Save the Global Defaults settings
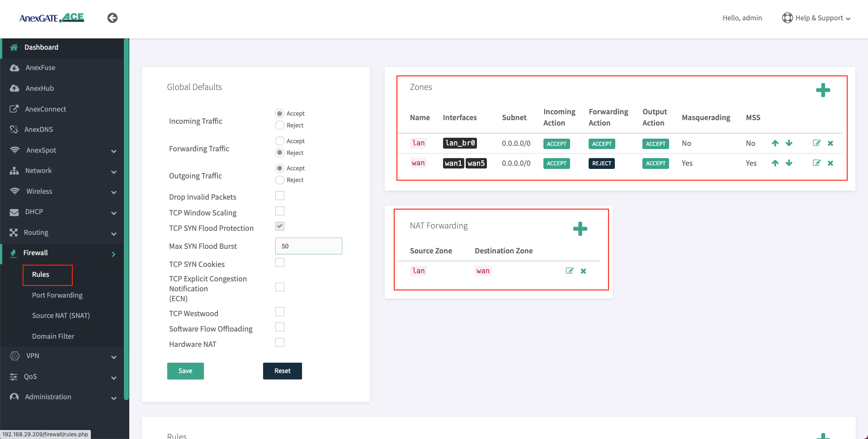Viewport: 868px width, 439px height. point(185,371)
